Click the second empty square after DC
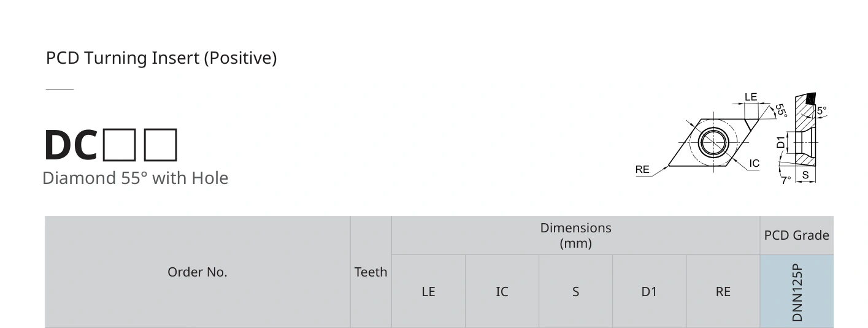Image resolution: width=868 pixels, height=328 pixels. click(x=161, y=144)
